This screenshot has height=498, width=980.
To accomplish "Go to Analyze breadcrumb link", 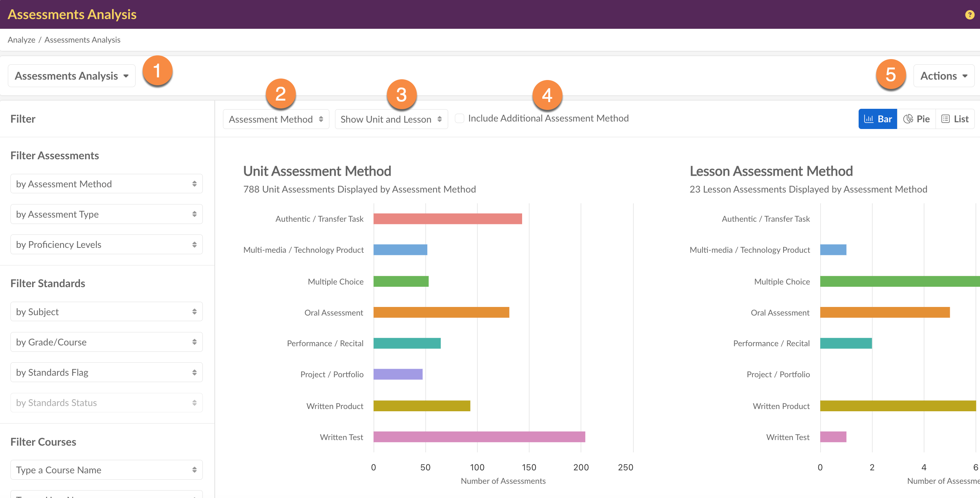I will pyautogui.click(x=21, y=40).
